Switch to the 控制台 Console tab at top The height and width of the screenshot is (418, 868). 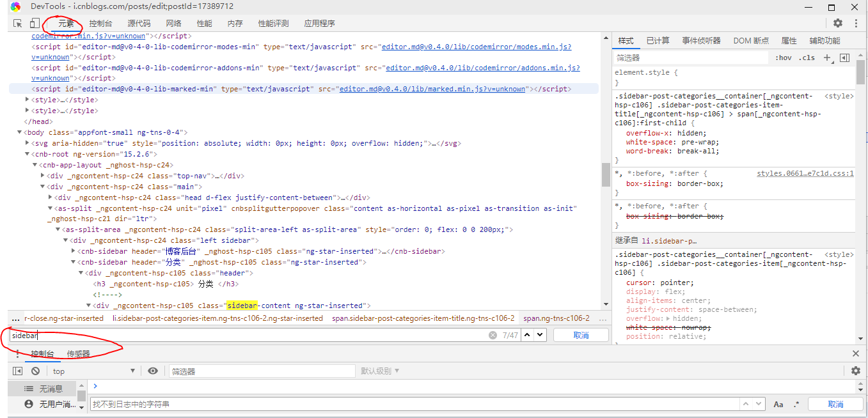click(101, 23)
